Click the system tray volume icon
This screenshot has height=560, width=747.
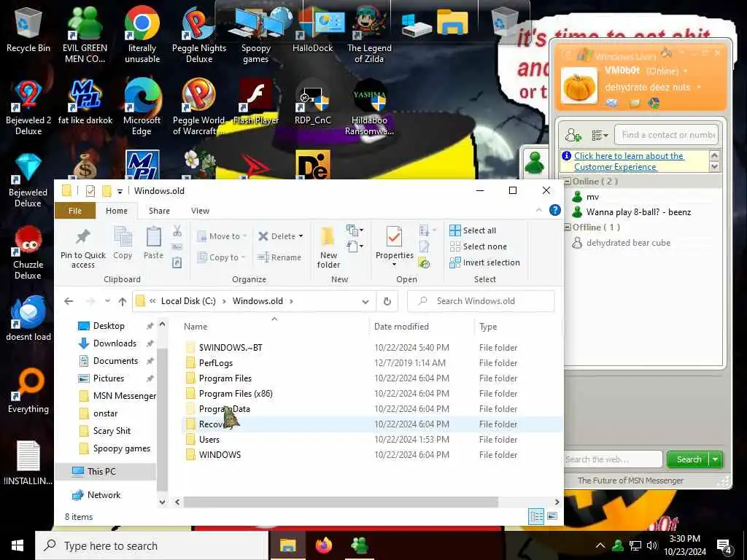pyautogui.click(x=651, y=545)
